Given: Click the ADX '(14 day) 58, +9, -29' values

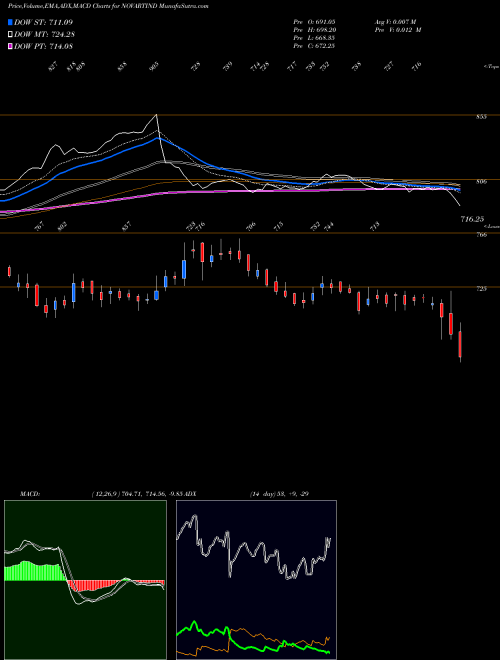Looking at the screenshot, I should pos(279,494).
